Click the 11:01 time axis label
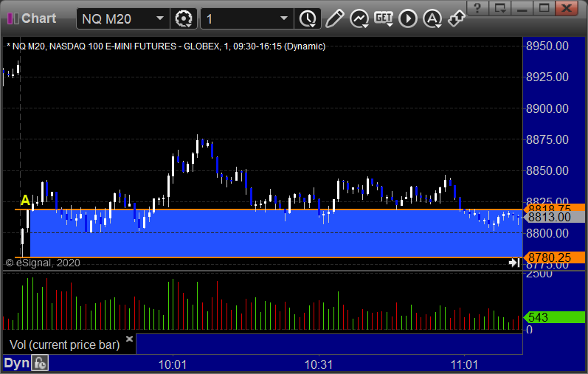Image resolution: width=588 pixels, height=374 pixels. [x=464, y=364]
